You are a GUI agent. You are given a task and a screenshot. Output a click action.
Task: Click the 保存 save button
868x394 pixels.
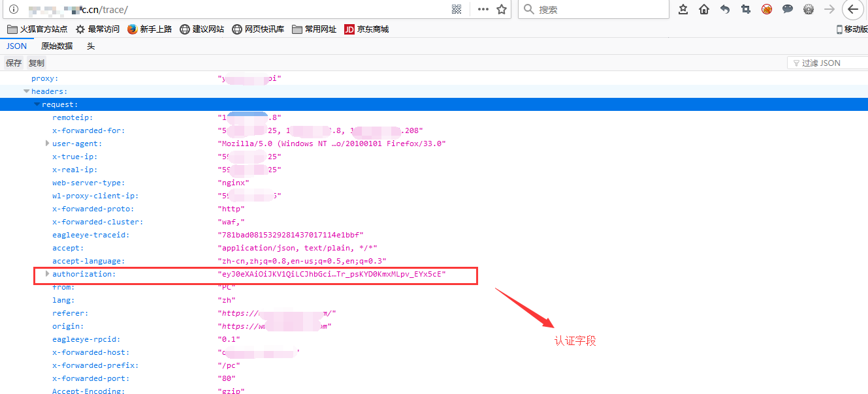click(x=14, y=63)
